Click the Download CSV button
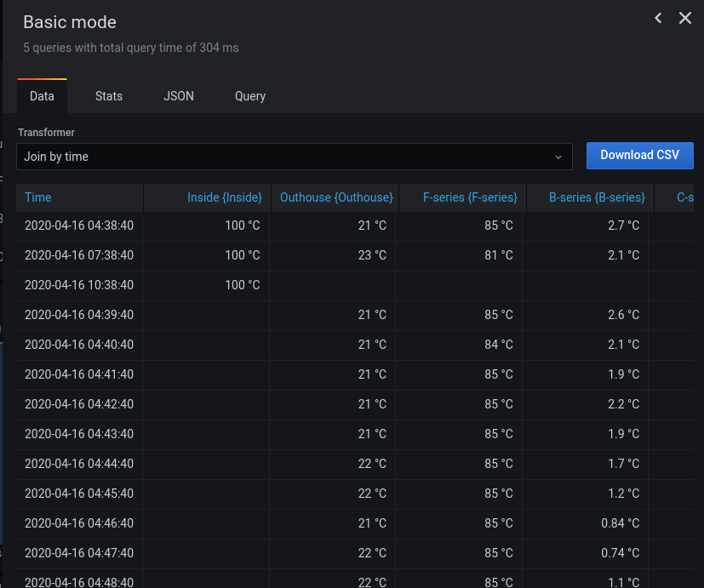704x588 pixels. [639, 156]
